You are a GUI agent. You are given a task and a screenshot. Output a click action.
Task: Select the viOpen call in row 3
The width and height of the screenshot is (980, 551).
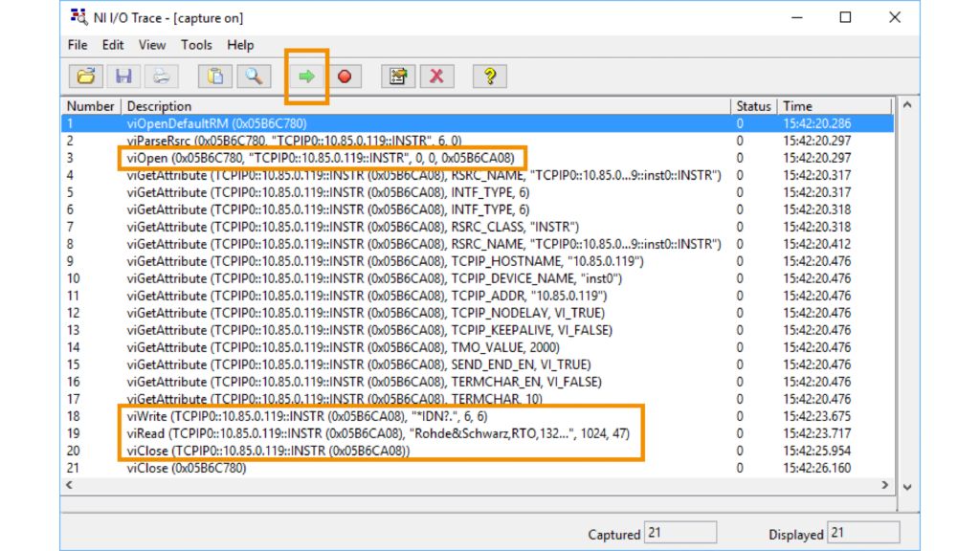point(321,158)
